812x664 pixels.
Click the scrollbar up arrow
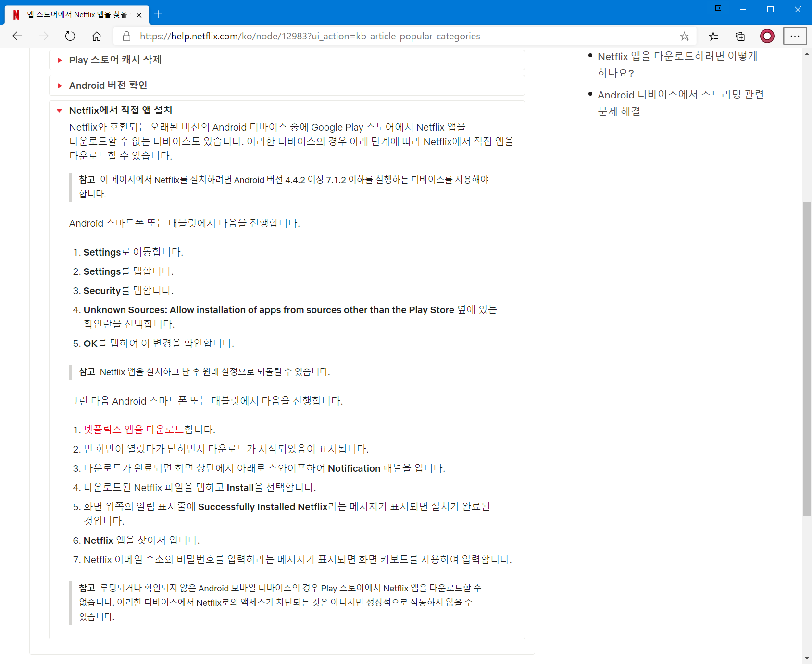[807, 53]
